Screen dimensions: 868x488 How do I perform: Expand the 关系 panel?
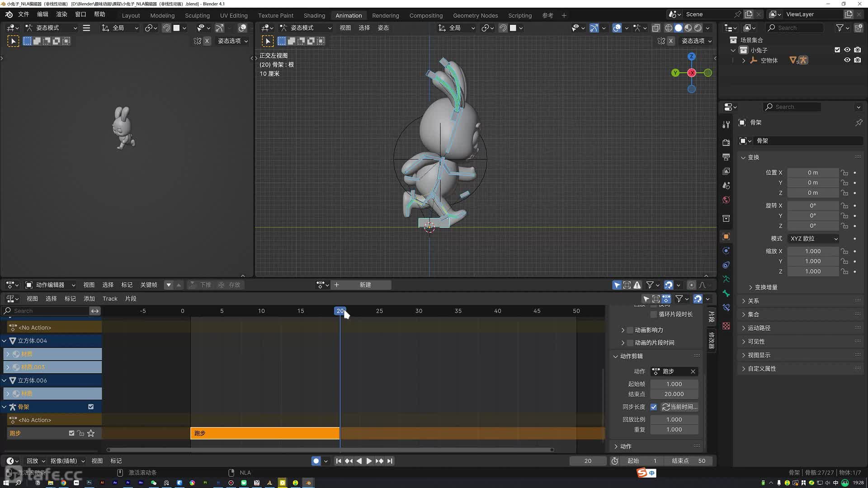tap(744, 301)
